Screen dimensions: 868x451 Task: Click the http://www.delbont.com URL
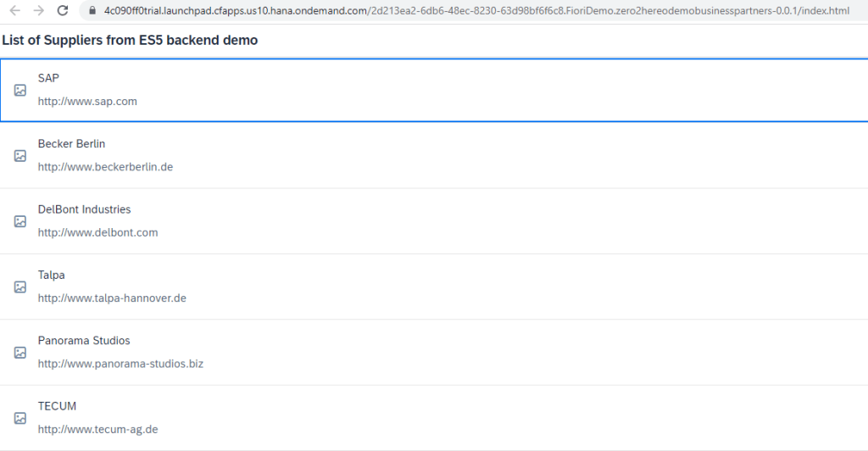point(97,232)
